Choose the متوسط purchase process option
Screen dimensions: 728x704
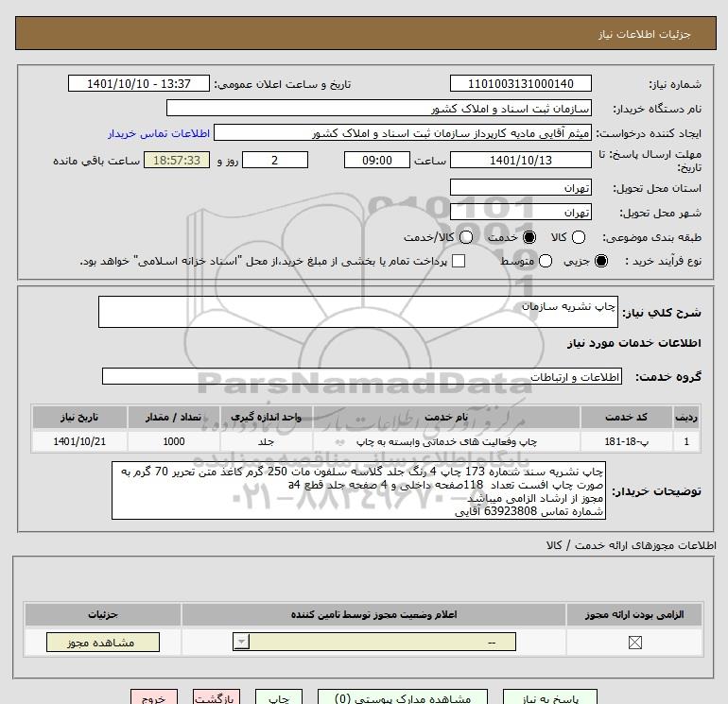pyautogui.click(x=546, y=261)
